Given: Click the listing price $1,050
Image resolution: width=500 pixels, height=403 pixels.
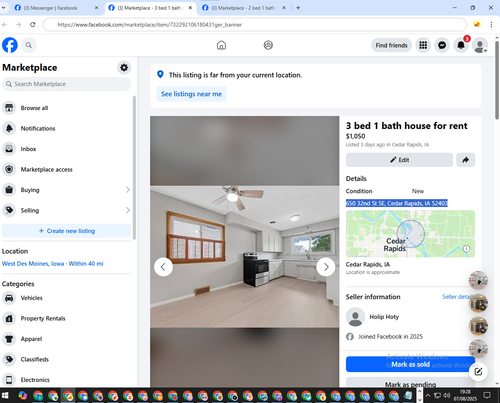Looking at the screenshot, I should [x=355, y=136].
